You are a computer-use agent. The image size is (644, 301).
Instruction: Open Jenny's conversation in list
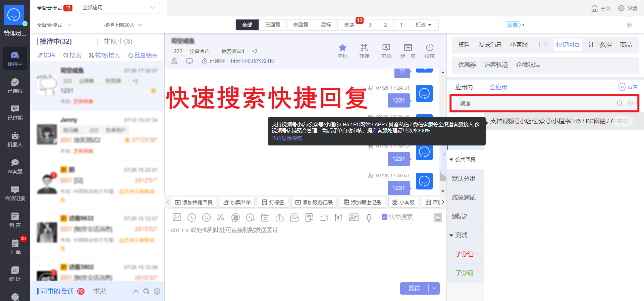[x=97, y=135]
